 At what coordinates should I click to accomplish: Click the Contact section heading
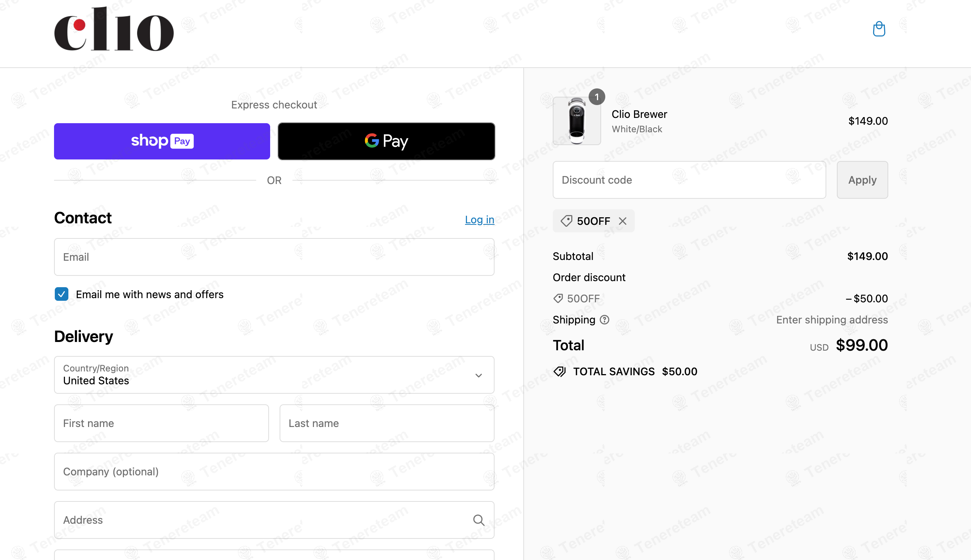83,218
